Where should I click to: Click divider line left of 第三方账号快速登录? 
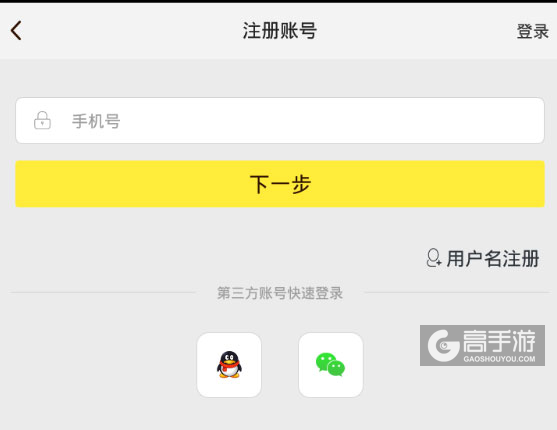point(103,293)
